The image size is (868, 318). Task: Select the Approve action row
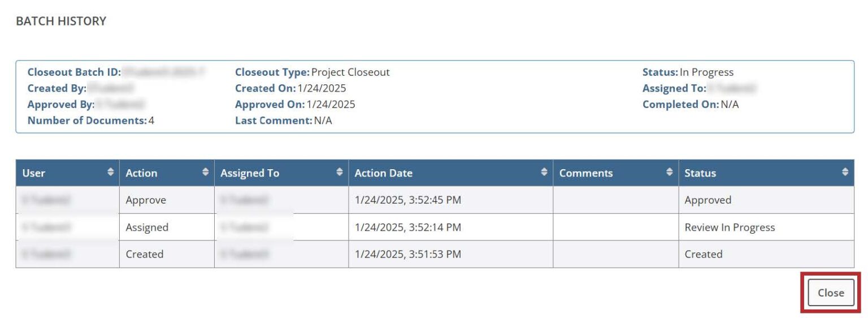(146, 200)
